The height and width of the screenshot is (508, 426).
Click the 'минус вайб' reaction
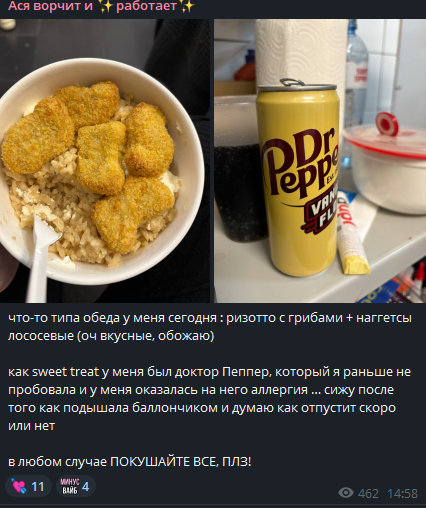pyautogui.click(x=70, y=486)
